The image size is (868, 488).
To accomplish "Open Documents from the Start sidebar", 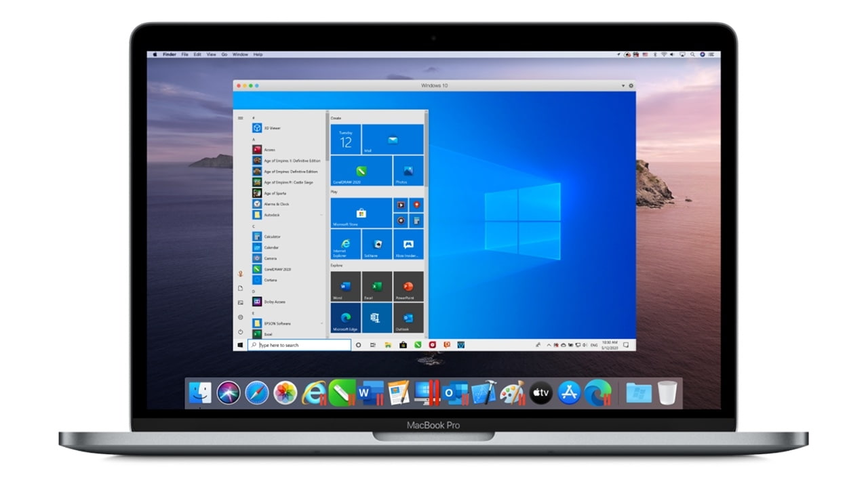I will coord(240,288).
